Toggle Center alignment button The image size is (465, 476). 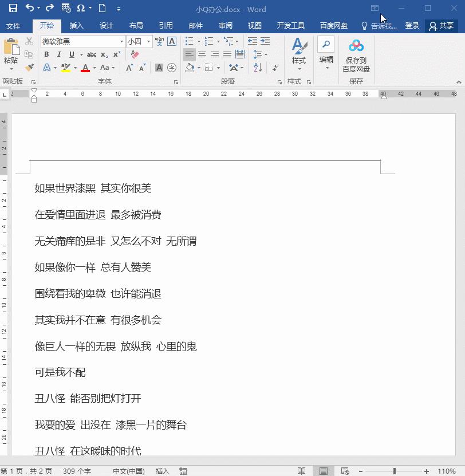202,54
